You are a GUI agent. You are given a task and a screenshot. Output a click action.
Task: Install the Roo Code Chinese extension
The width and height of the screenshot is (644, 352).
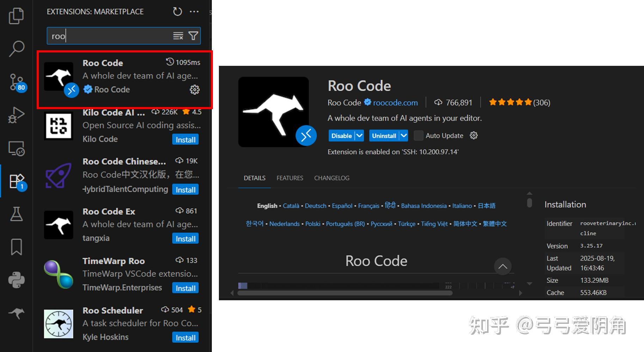(185, 190)
